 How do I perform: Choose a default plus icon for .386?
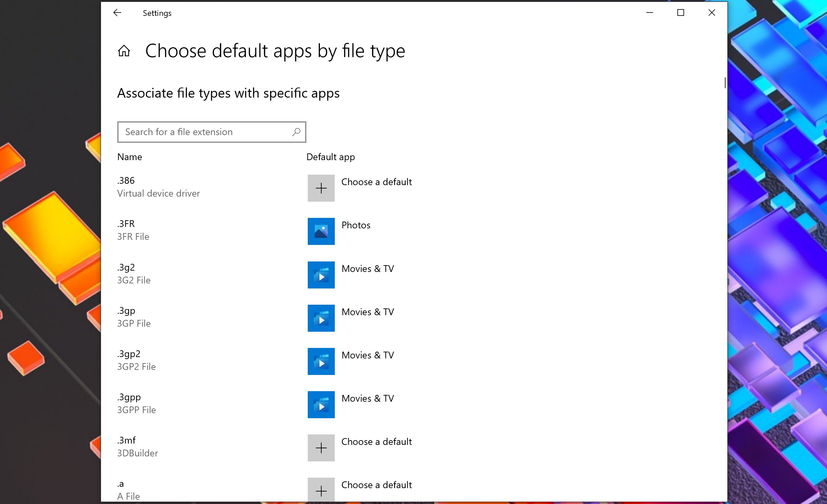coord(321,188)
